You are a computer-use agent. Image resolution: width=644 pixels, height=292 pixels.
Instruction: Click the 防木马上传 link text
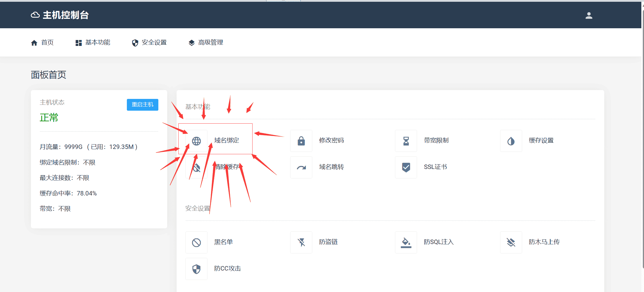[544, 242]
